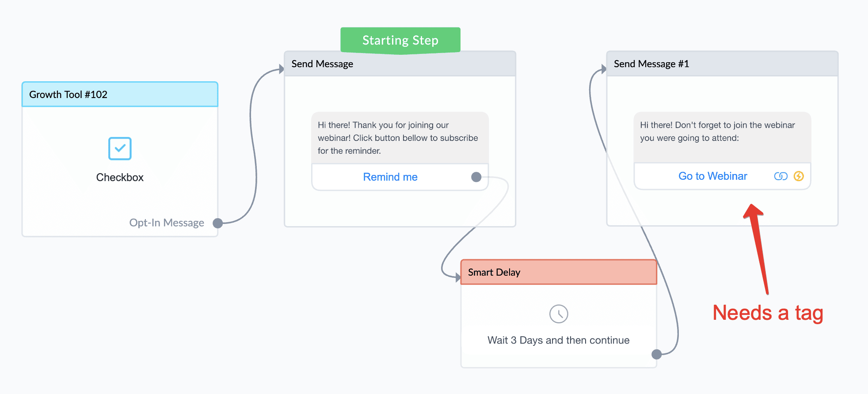Click the Opt-In Message connector dot
This screenshot has width=868, height=394.
click(x=217, y=223)
